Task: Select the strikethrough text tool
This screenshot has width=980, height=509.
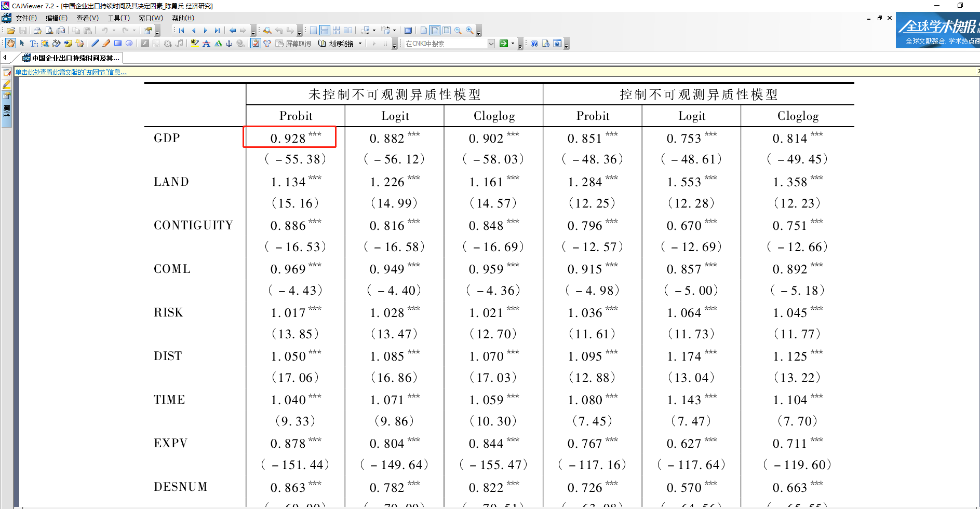Action: point(206,44)
